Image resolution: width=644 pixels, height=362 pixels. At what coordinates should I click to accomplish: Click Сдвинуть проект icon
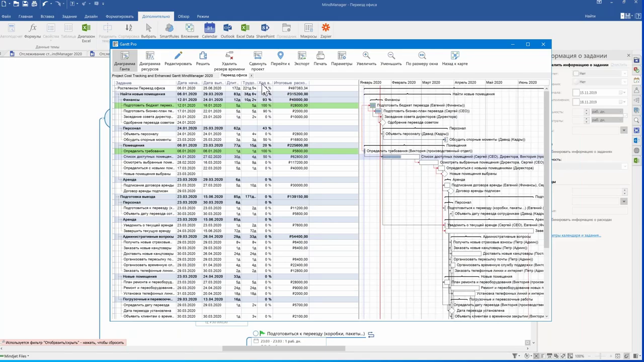[x=258, y=55]
